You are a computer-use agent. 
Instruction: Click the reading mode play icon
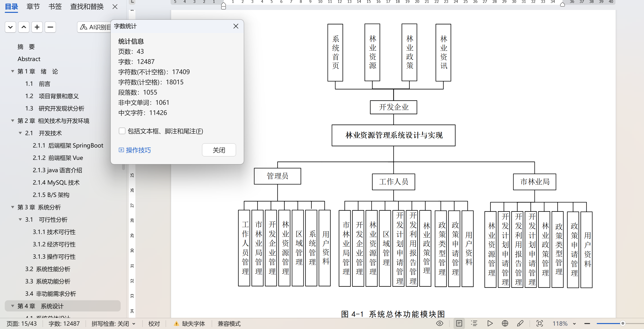[x=490, y=324]
